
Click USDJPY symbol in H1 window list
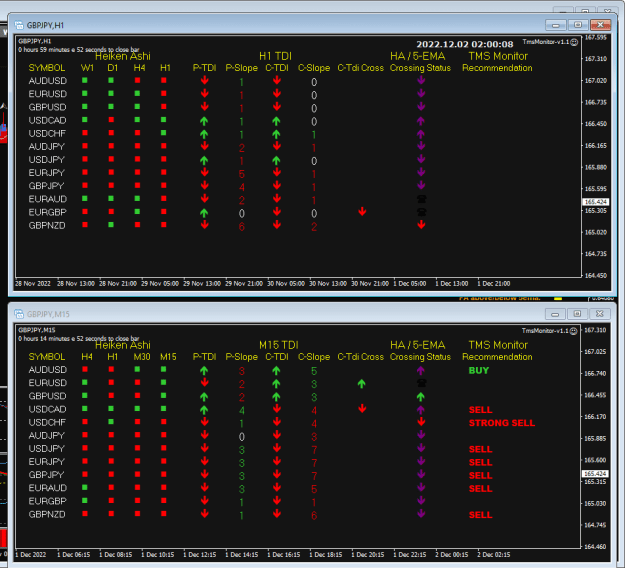(x=46, y=159)
